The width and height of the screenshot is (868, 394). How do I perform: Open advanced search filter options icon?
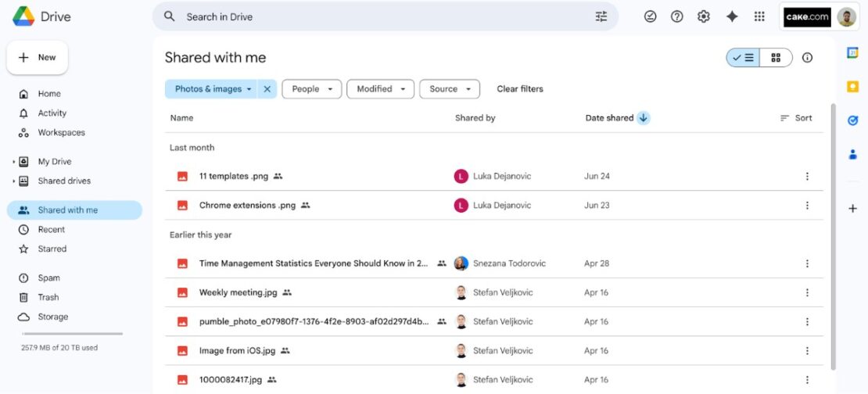[601, 16]
